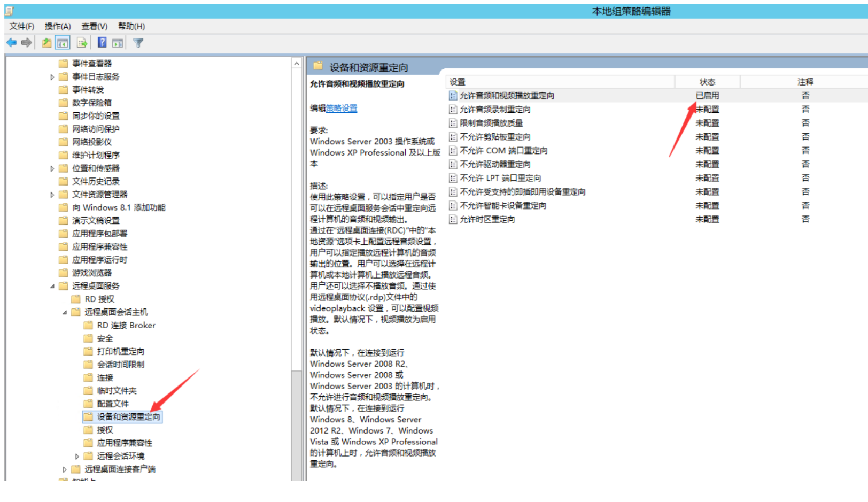Image resolution: width=868 pixels, height=502 pixels.
Task: Toggle the Show/Hide Action Pane icon
Action: [118, 43]
